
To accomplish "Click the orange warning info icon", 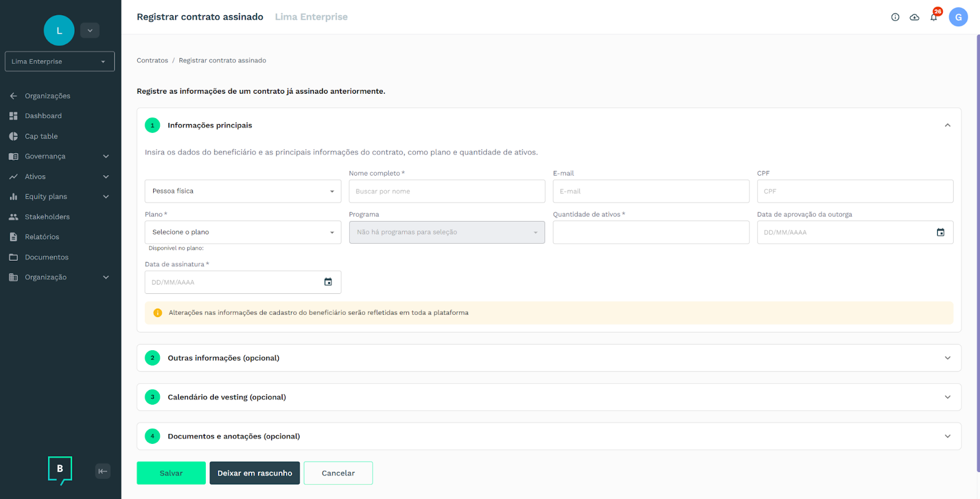I will click(157, 313).
